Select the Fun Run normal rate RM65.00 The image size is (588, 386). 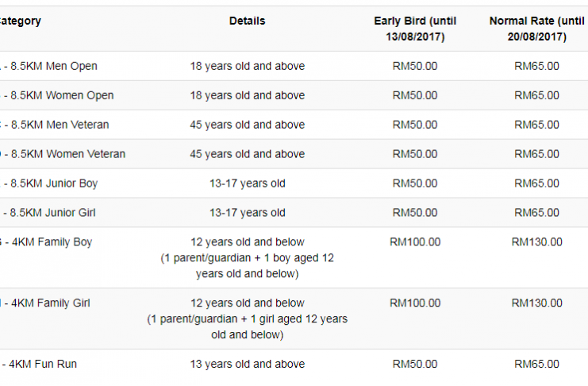point(537,364)
